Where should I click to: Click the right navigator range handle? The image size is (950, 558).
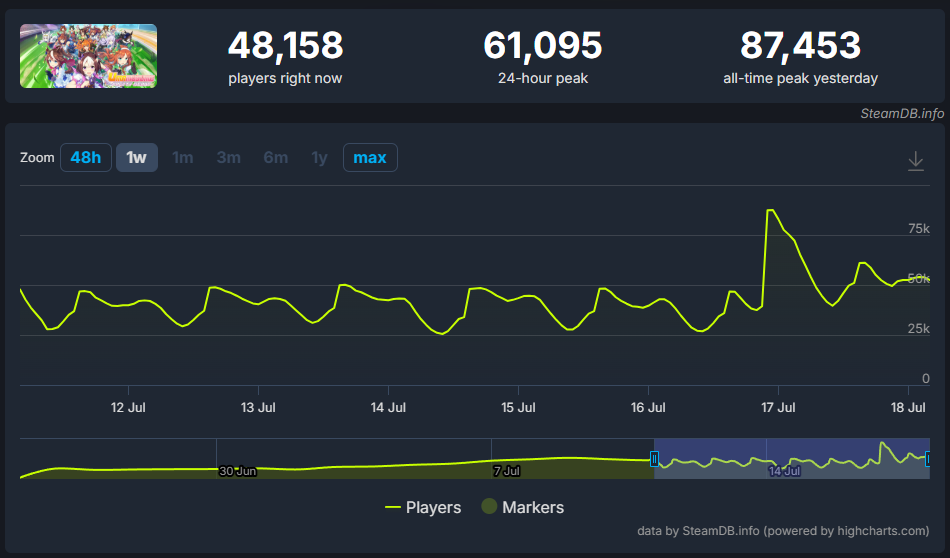[x=928, y=459]
